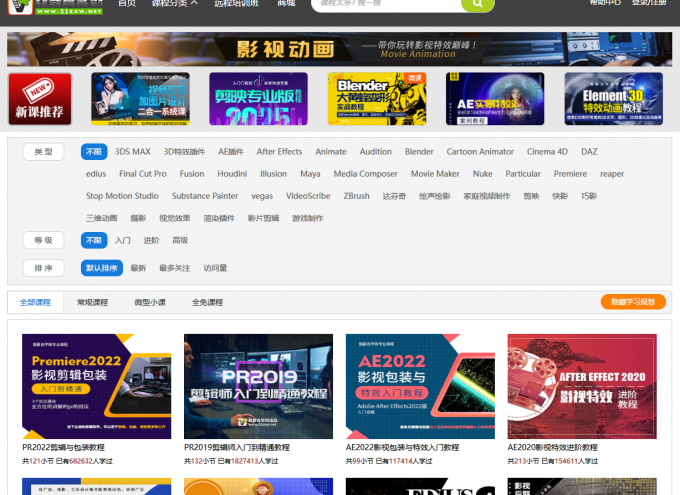The image size is (680, 495).
Task: Open 商城 in the top navigation
Action: pyautogui.click(x=286, y=3)
